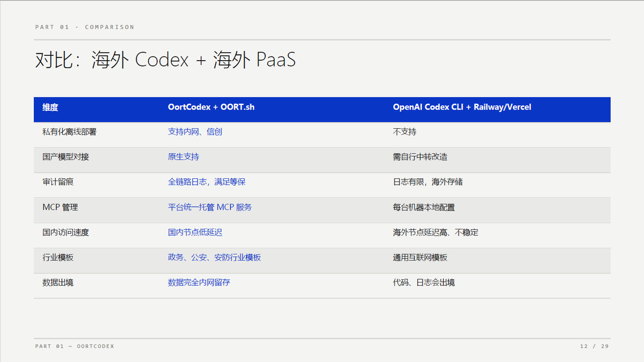Click the 'OortCodex + OORT.sh' column header
The width and height of the screenshot is (644, 362).
[x=211, y=107]
